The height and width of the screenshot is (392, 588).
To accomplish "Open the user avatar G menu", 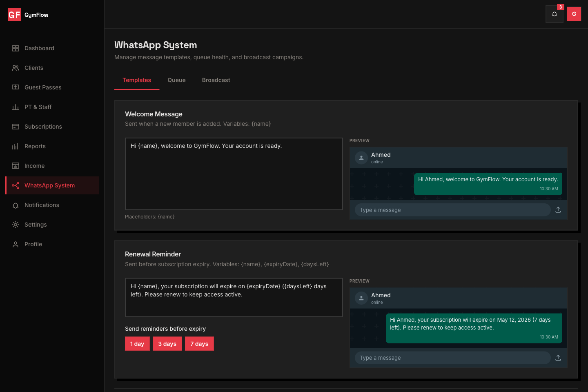I will coord(574,14).
